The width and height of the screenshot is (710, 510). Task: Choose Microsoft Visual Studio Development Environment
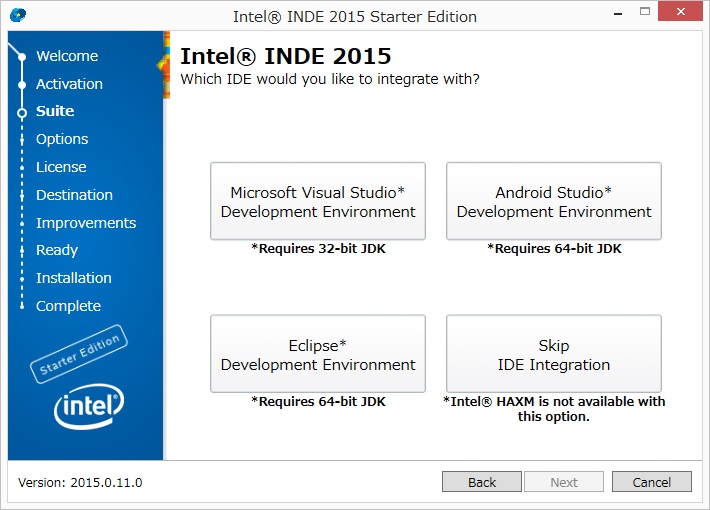coord(318,201)
